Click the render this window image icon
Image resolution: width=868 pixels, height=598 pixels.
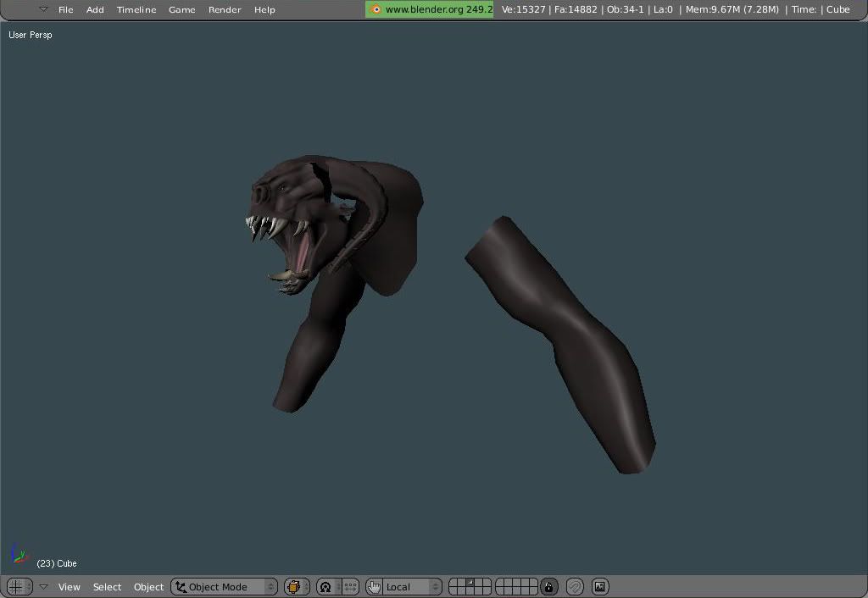[x=600, y=587]
